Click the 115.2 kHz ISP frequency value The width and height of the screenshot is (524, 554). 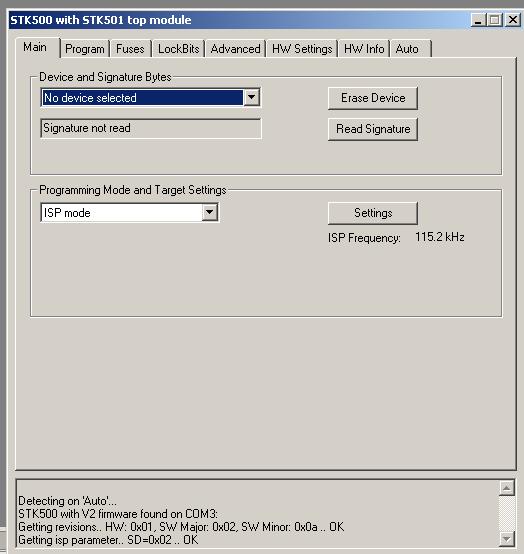[440, 237]
